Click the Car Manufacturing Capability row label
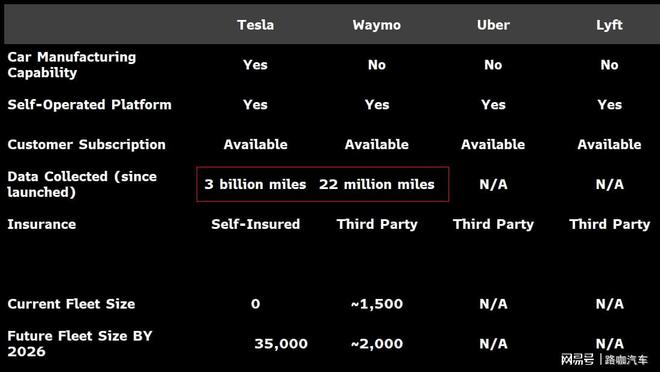 coord(72,65)
